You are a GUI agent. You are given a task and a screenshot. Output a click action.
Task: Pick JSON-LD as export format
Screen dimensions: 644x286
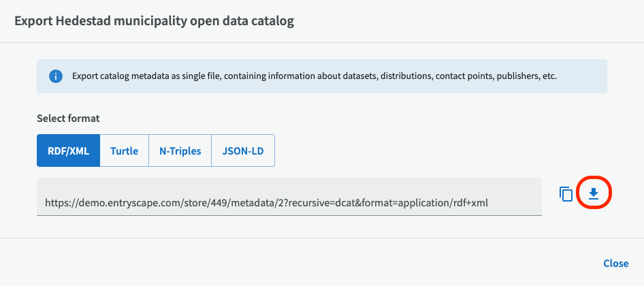point(243,150)
